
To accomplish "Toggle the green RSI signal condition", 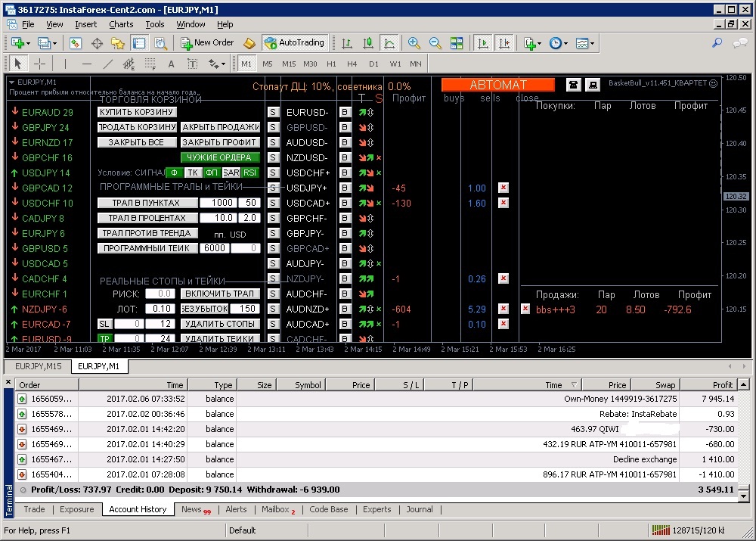I will point(249,173).
